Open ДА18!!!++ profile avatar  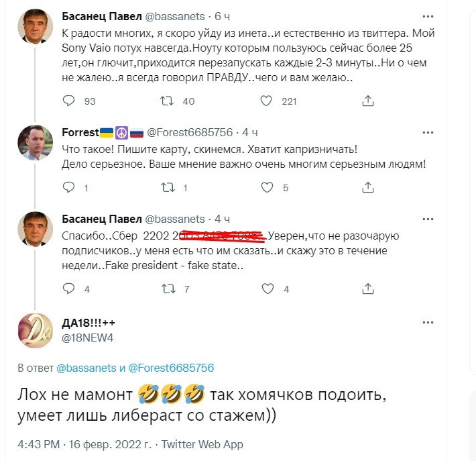pyautogui.click(x=35, y=331)
